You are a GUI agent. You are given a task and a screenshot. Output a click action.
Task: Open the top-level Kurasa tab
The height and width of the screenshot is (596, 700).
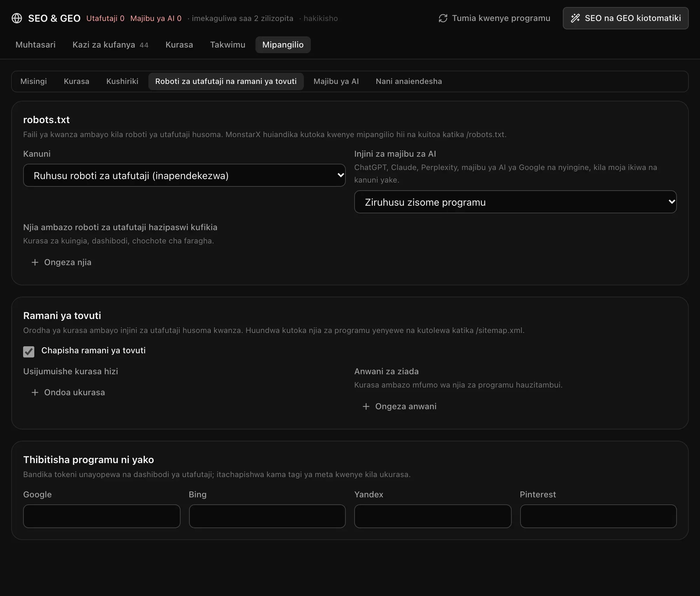coord(179,45)
